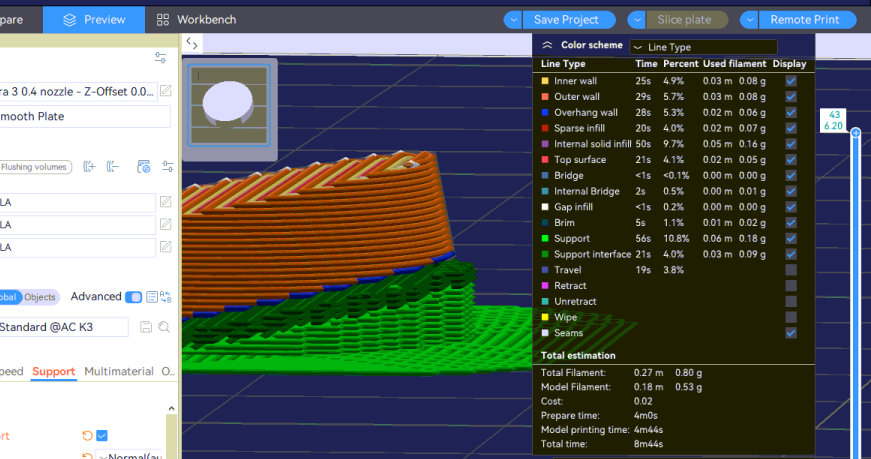Click the compare presets A-B icon
Viewport: 871px width, 459px height.
166,297
